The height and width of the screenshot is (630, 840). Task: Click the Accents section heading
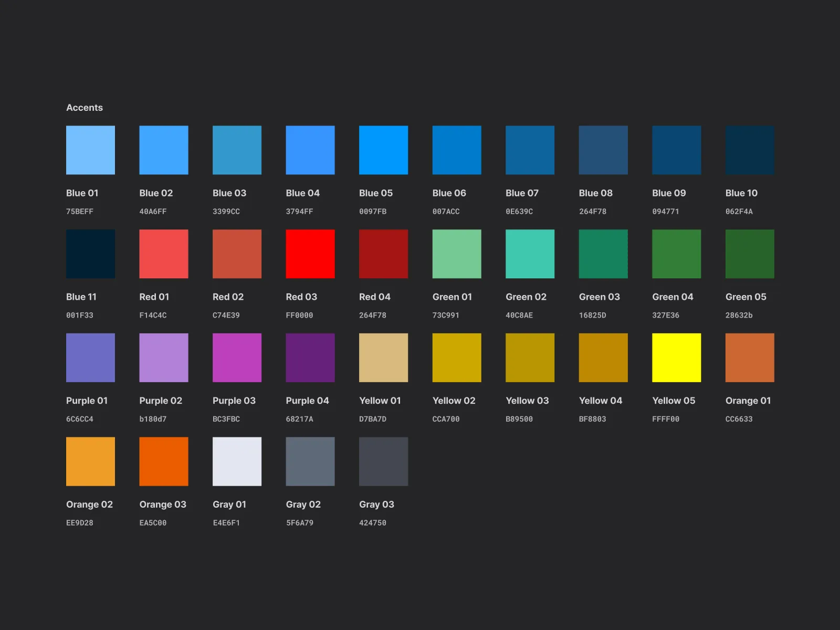(x=85, y=107)
